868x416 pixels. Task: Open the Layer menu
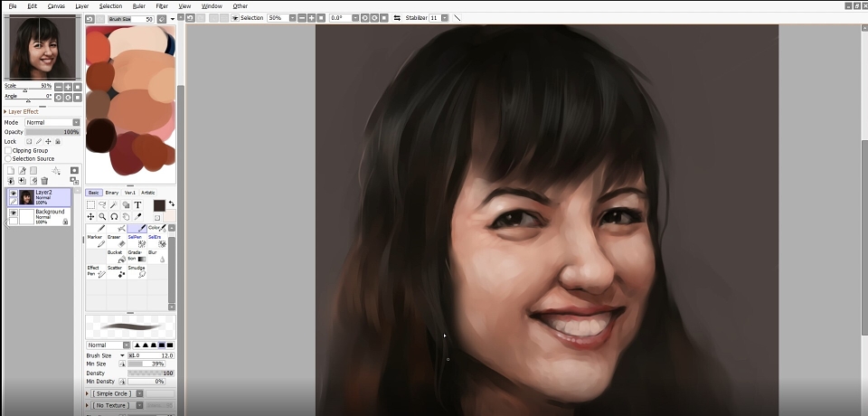[x=82, y=6]
